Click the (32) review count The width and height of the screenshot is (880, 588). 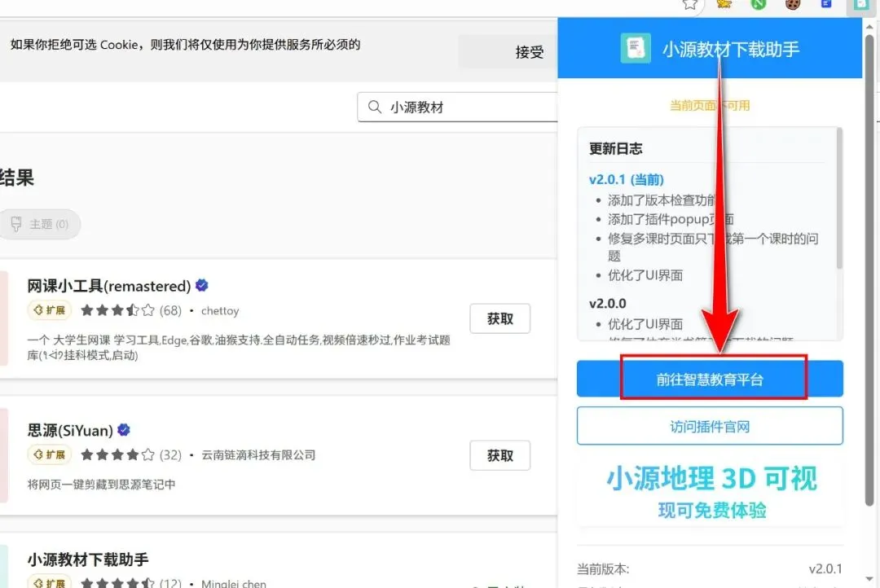(x=170, y=454)
